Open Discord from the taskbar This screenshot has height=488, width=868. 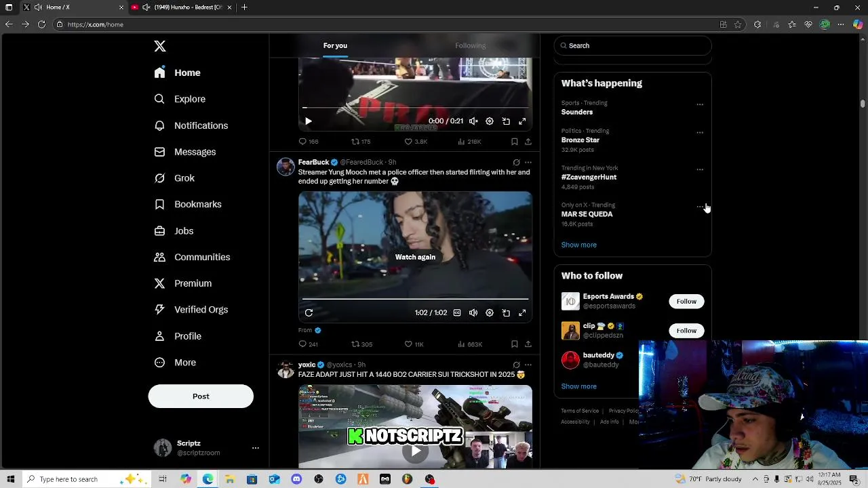pyautogui.click(x=296, y=479)
